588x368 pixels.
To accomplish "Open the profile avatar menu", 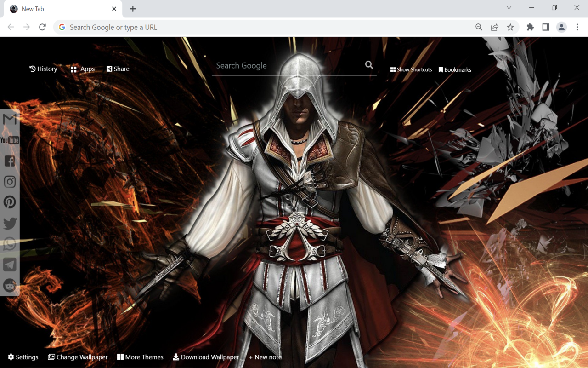I will coord(561,27).
